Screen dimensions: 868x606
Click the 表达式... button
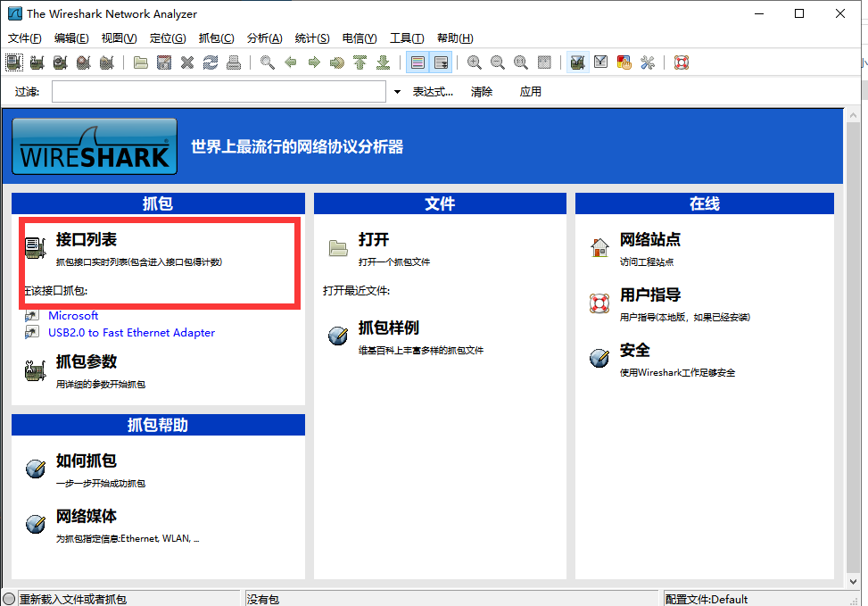433,91
